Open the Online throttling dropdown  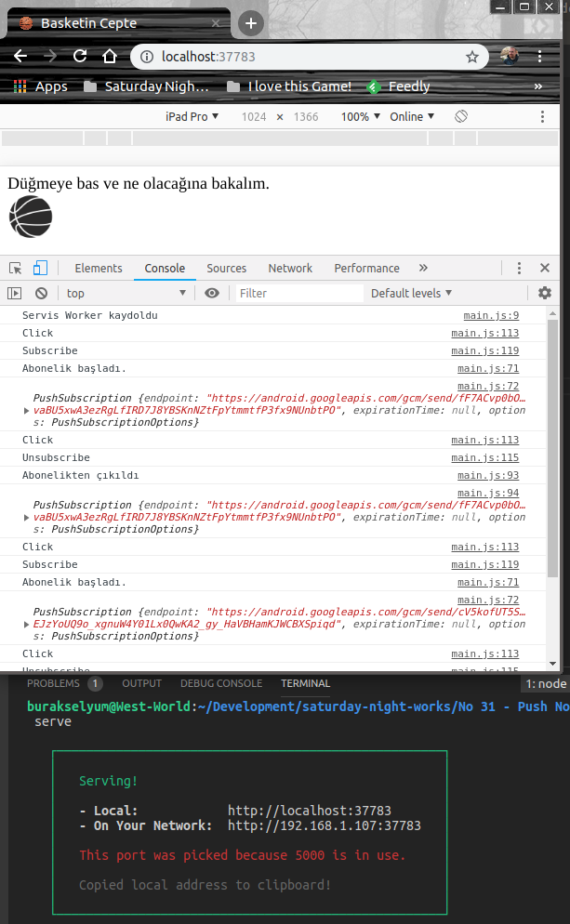pos(412,116)
